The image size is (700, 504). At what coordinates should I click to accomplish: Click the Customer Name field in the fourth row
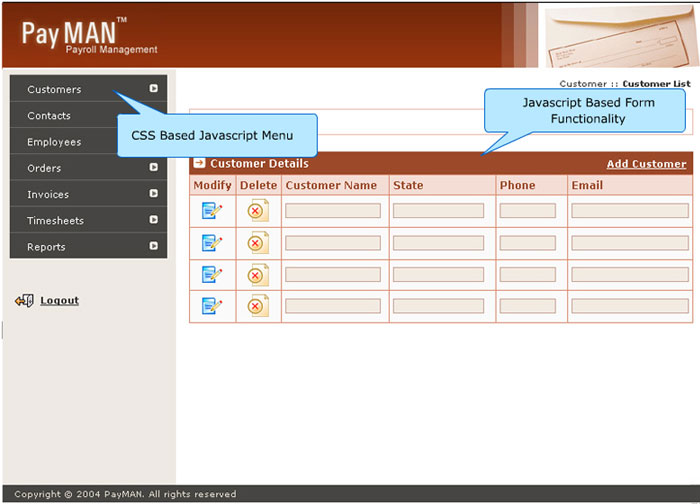(x=333, y=306)
